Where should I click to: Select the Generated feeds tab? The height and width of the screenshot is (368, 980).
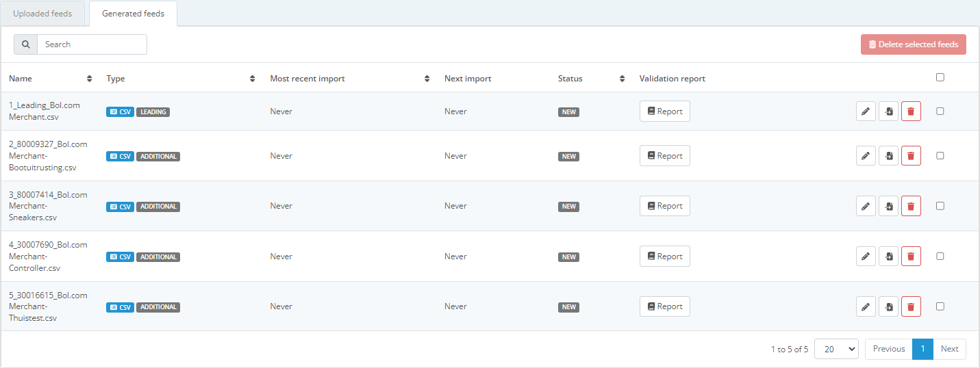tap(133, 14)
